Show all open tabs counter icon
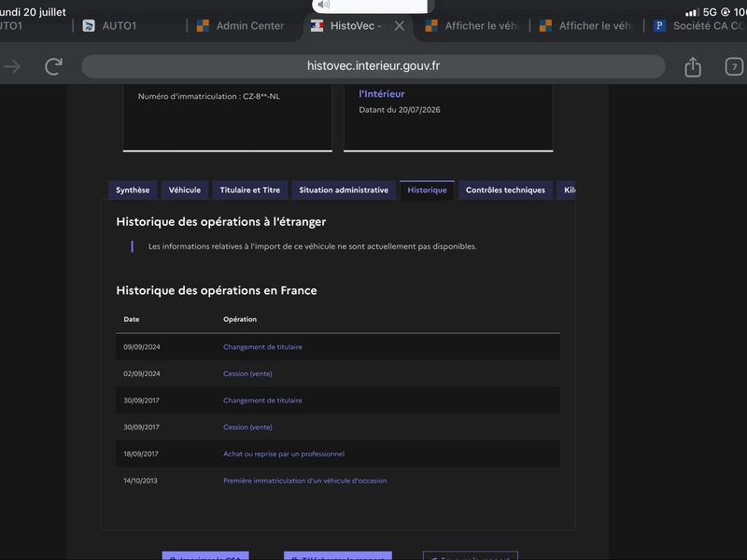 (734, 66)
